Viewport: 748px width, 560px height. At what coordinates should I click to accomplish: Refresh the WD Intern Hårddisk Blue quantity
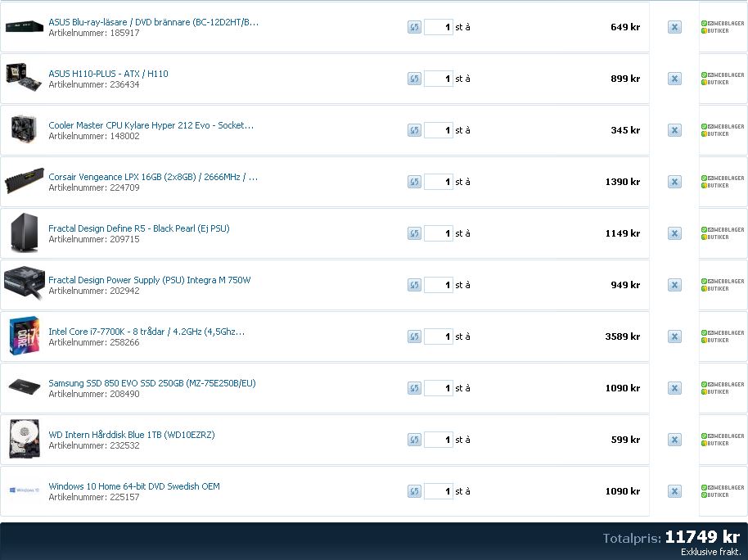pyautogui.click(x=414, y=440)
